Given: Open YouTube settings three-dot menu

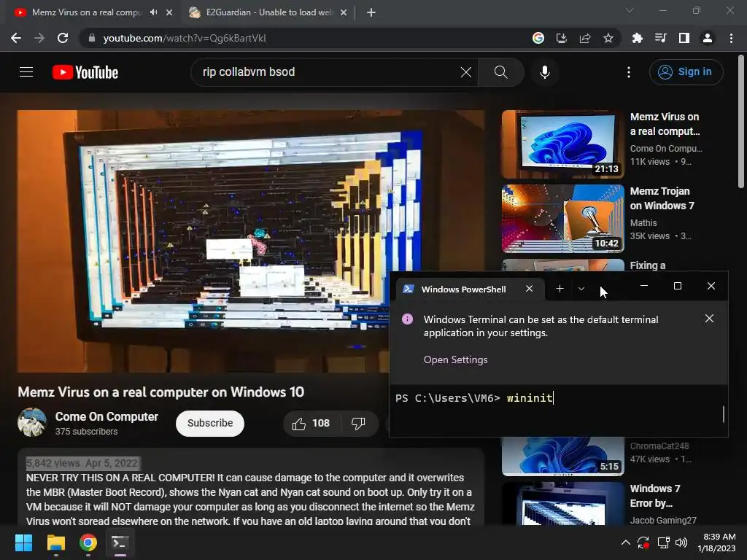Looking at the screenshot, I should pyautogui.click(x=629, y=72).
